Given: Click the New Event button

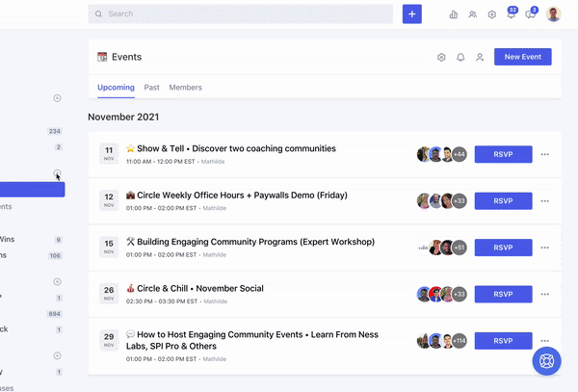Looking at the screenshot, I should coord(522,57).
